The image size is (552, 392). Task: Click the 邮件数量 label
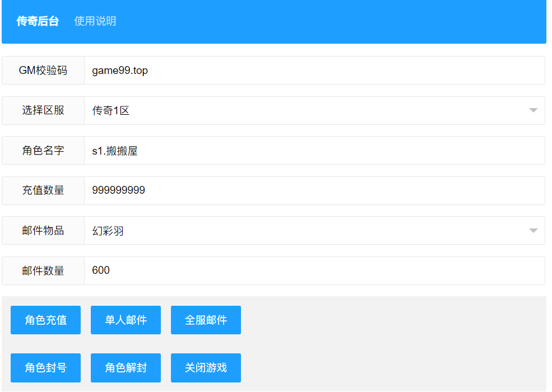click(43, 270)
